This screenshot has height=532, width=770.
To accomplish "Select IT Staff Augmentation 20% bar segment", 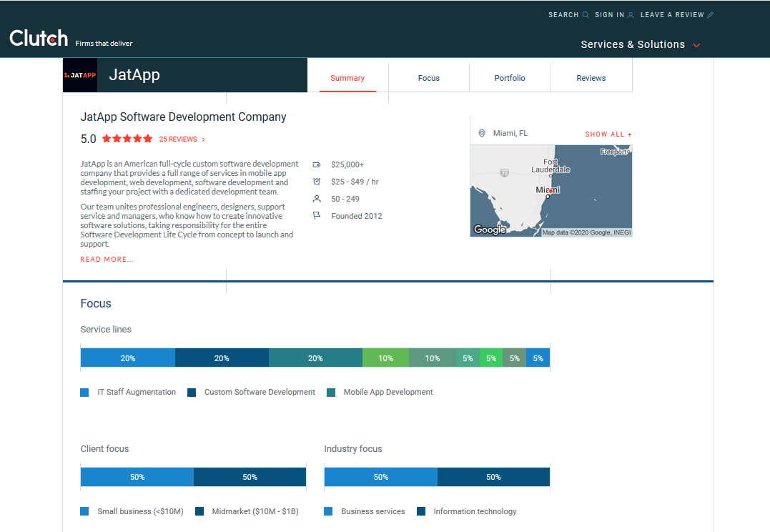I will click(128, 358).
